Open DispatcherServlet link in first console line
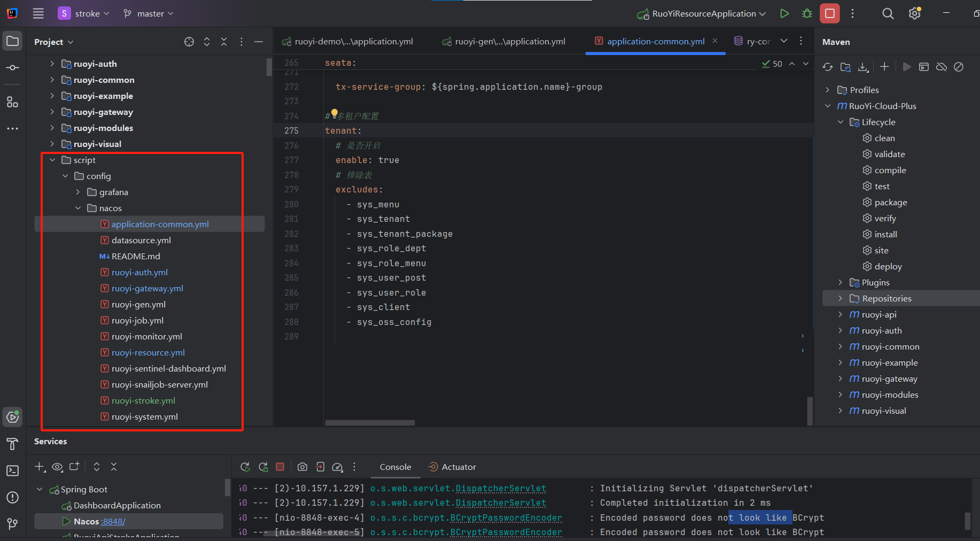 [x=501, y=488]
